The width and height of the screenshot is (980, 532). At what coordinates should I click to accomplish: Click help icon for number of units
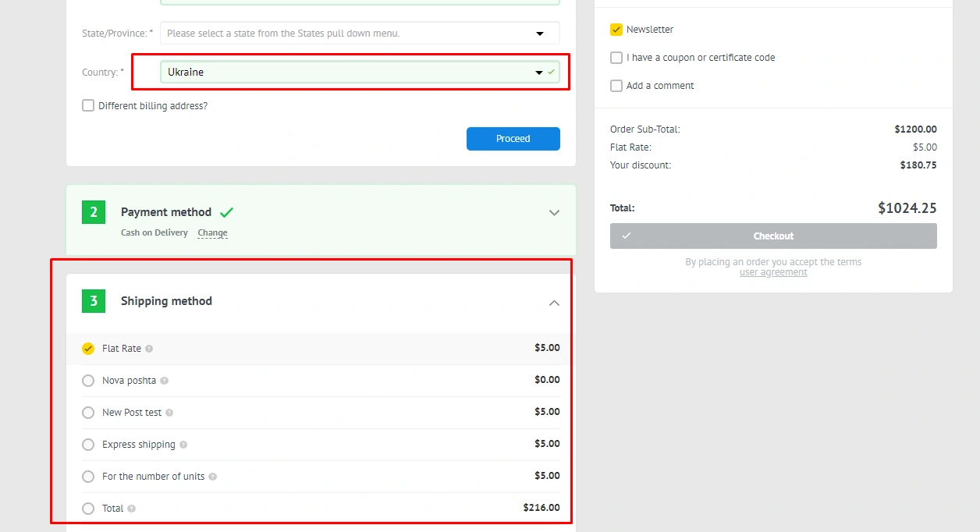coord(213,477)
